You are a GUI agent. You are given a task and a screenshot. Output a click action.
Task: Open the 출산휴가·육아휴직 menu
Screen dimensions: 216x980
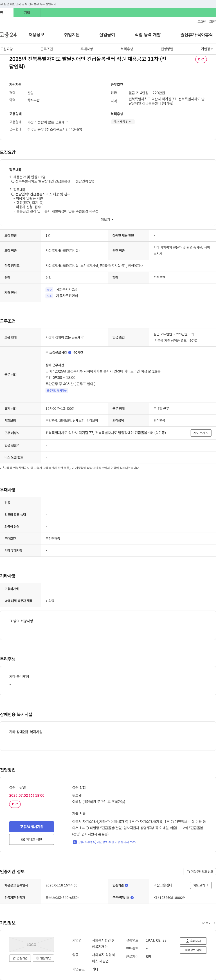pyautogui.click(x=196, y=35)
